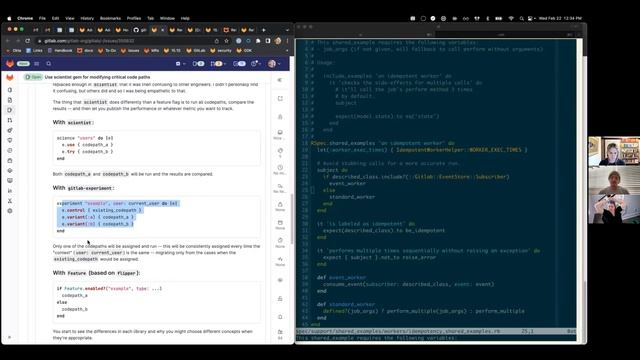The width and height of the screenshot is (640, 360).
Task: Select bottom participant video thumbnail
Action: coord(614,209)
